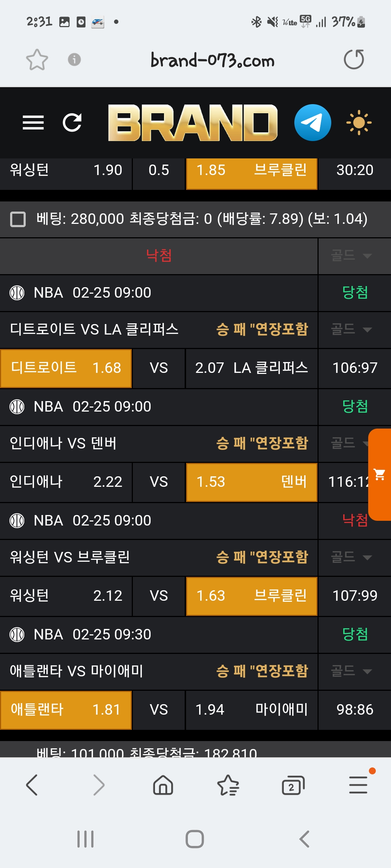Tap the brand-073.com address field

click(213, 60)
